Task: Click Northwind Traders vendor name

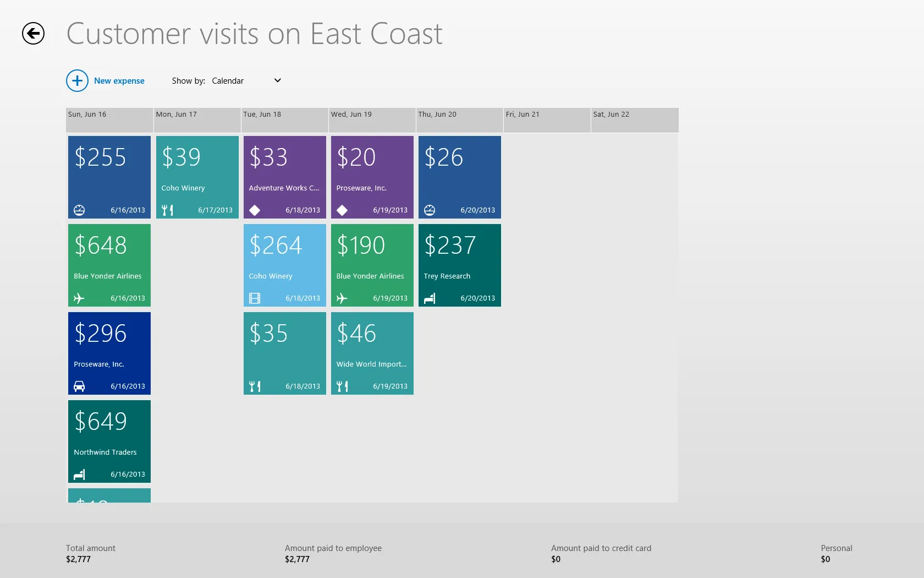Action: 105,452
